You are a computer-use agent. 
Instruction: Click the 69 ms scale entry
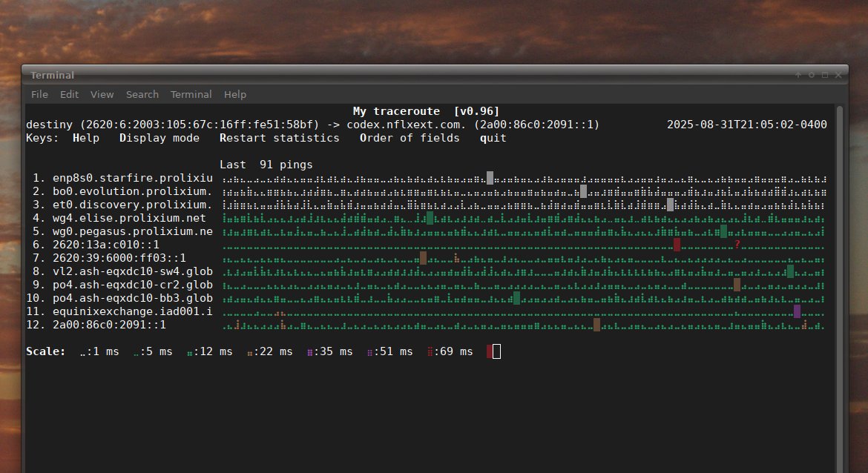(x=450, y=351)
